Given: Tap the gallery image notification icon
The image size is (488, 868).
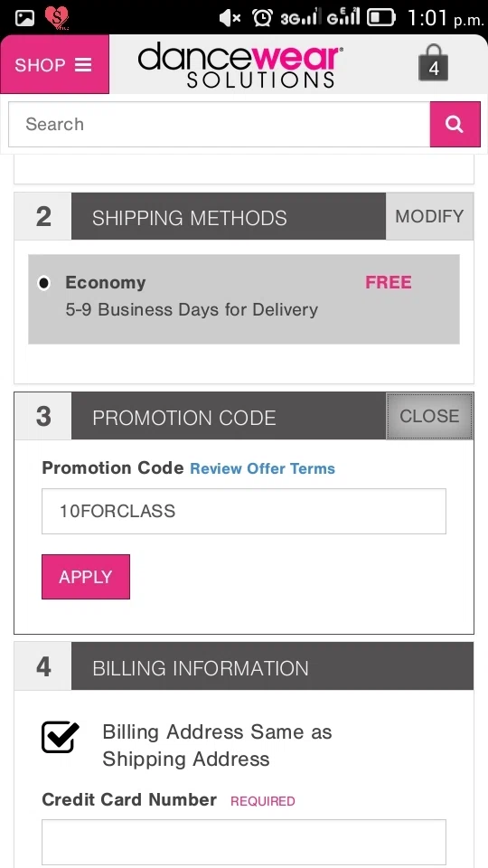Looking at the screenshot, I should click(24, 18).
